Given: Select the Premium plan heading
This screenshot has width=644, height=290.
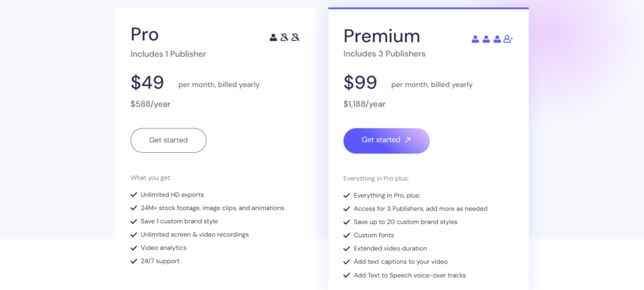Looking at the screenshot, I should pyautogui.click(x=382, y=36).
